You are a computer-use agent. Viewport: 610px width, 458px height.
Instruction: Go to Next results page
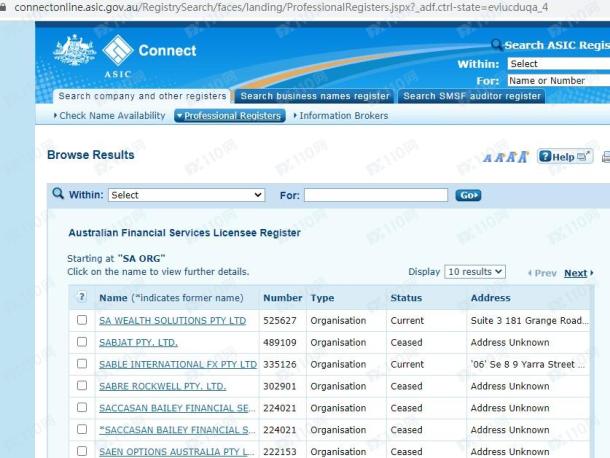[x=578, y=273]
